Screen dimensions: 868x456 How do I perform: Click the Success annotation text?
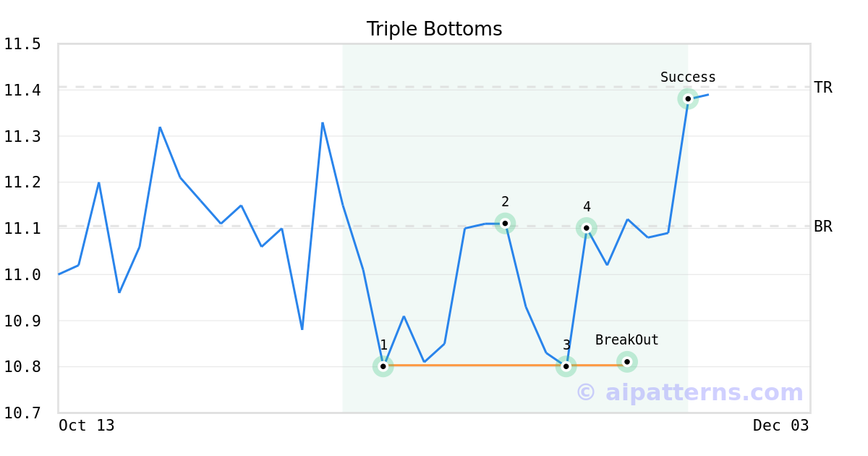tap(688, 77)
